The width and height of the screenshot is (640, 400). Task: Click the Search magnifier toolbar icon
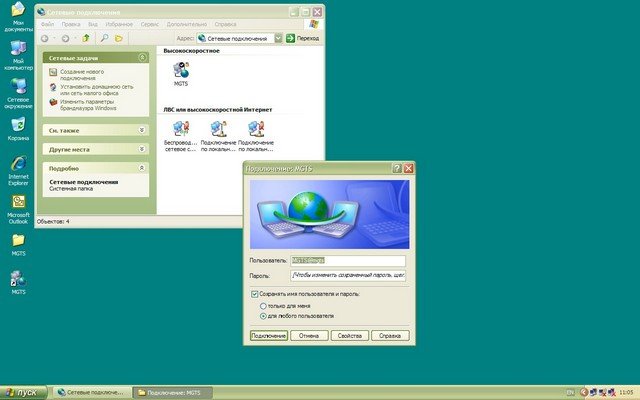[x=104, y=38]
